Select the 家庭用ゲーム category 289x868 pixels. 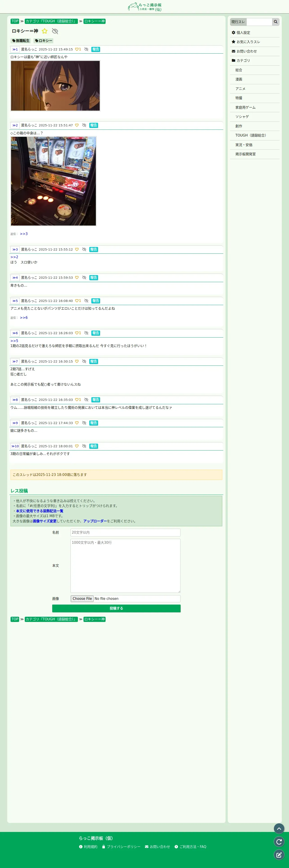click(x=255, y=107)
